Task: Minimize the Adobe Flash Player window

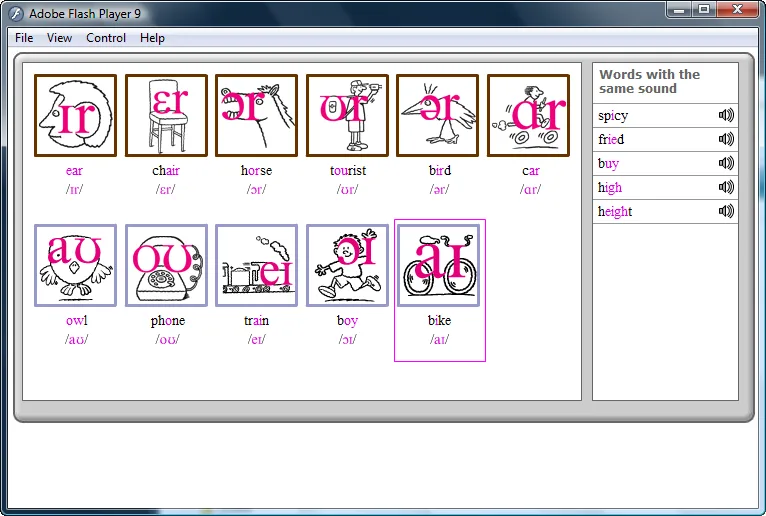Action: click(679, 9)
